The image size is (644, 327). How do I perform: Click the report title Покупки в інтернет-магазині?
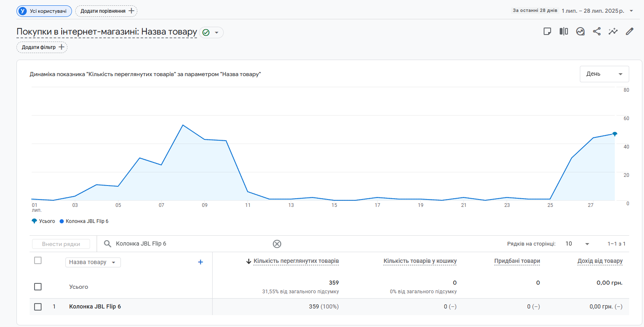107,32
